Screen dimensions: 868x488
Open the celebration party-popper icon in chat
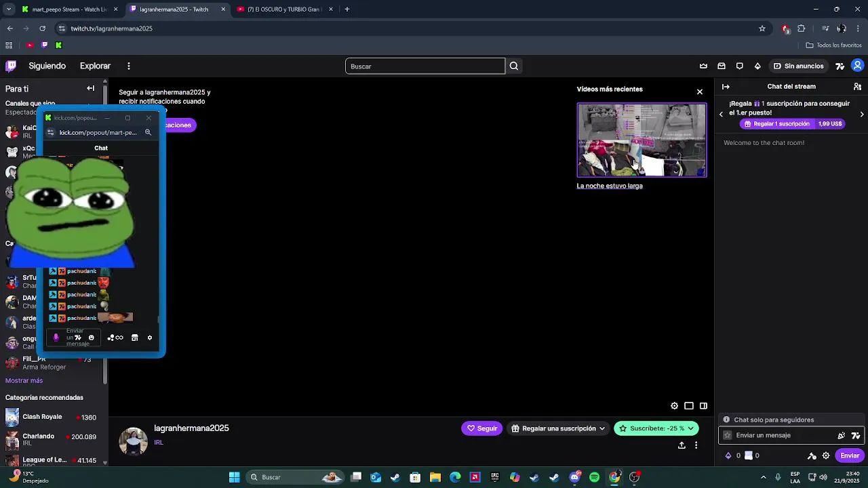click(x=842, y=435)
